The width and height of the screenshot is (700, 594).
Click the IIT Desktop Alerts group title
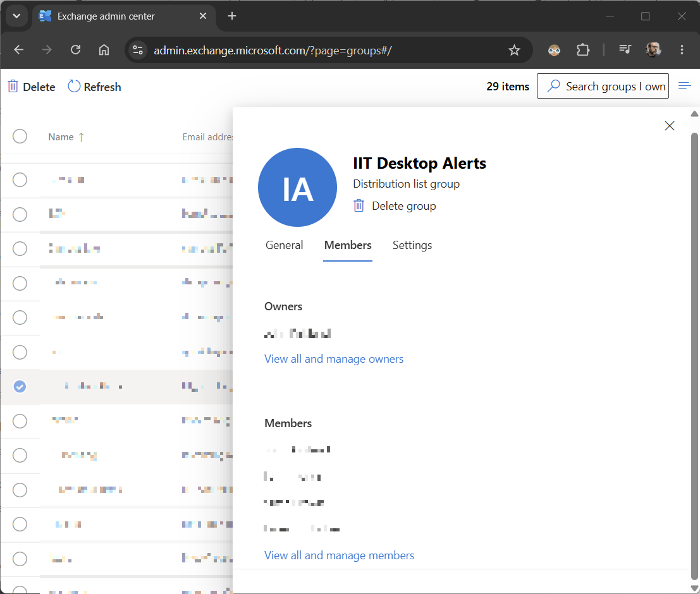[419, 163]
